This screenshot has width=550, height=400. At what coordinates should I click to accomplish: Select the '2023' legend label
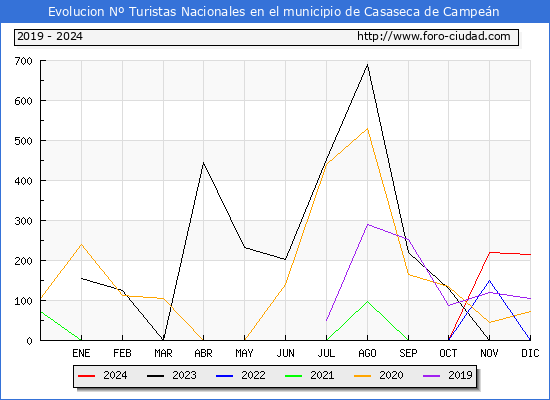coord(184,375)
